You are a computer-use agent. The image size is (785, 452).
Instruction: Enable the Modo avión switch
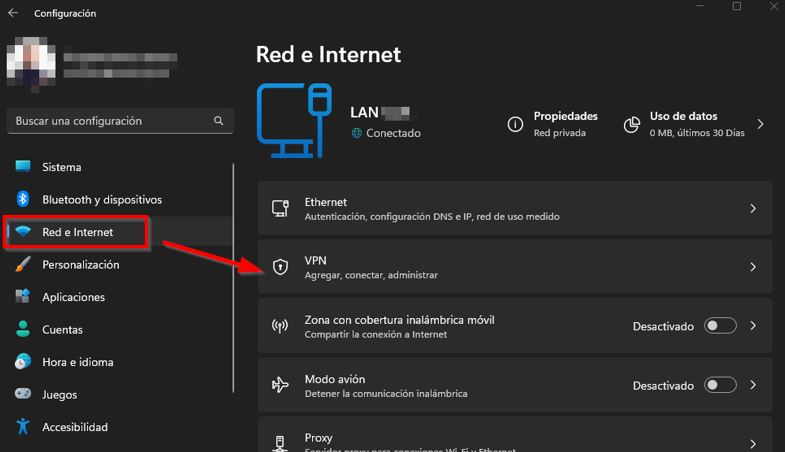point(720,385)
